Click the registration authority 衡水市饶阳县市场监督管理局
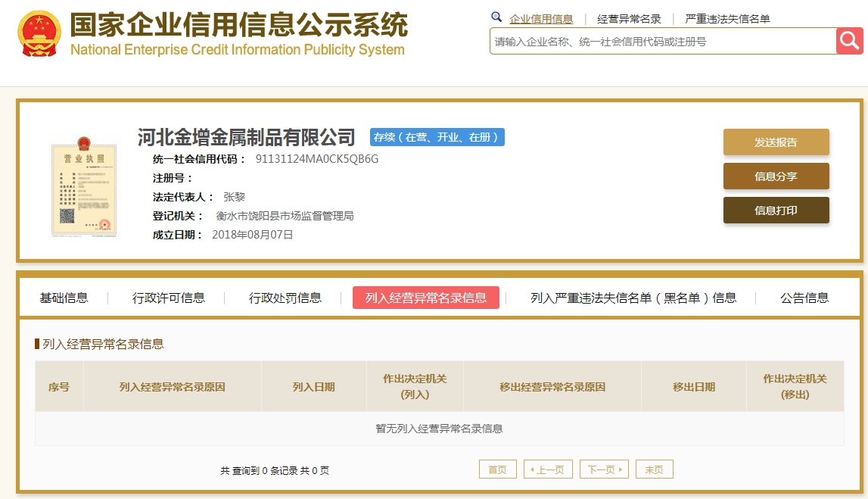This screenshot has height=499, width=868. pos(285,216)
